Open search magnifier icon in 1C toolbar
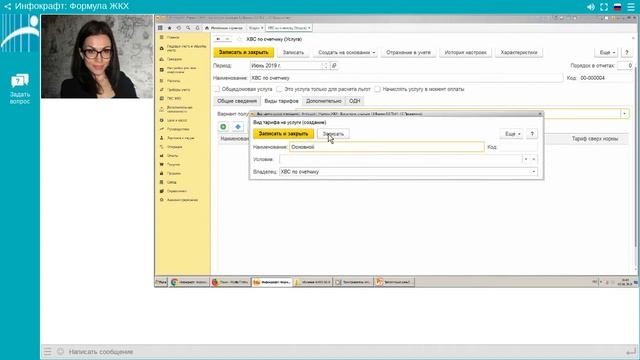Viewport: 640px width, 360px height. point(188,28)
